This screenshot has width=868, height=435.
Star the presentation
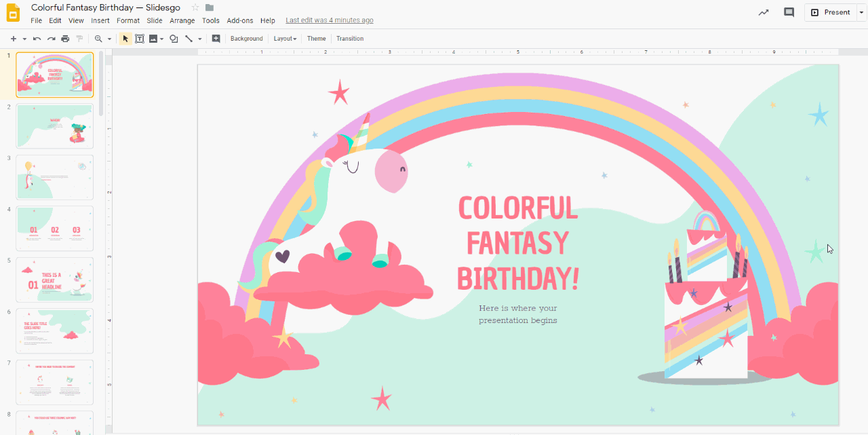195,7
